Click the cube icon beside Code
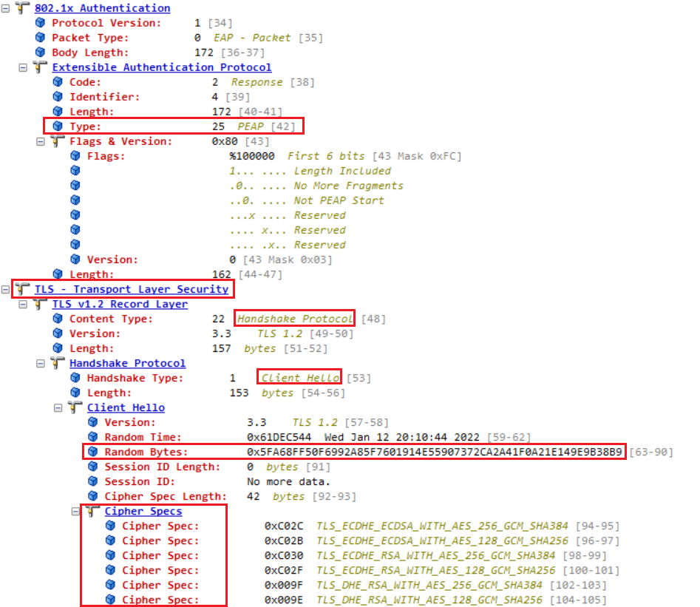 [x=58, y=82]
